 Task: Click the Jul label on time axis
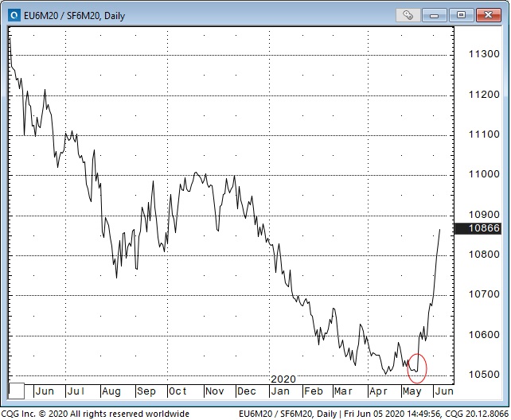(x=76, y=391)
